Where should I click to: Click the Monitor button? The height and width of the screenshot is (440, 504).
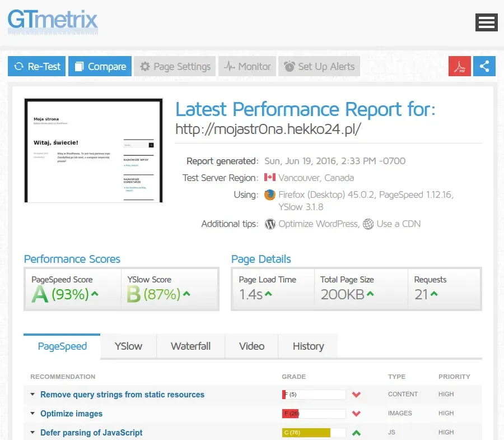pyautogui.click(x=247, y=66)
